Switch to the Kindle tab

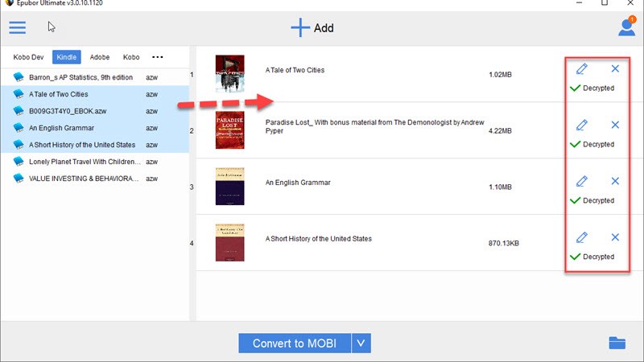67,57
